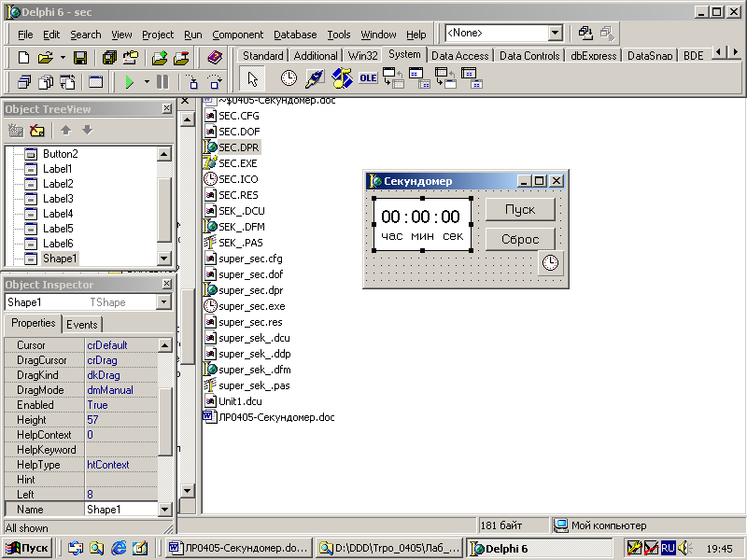The image size is (747, 560).
Task: Click the Save All icon
Action: click(x=109, y=58)
